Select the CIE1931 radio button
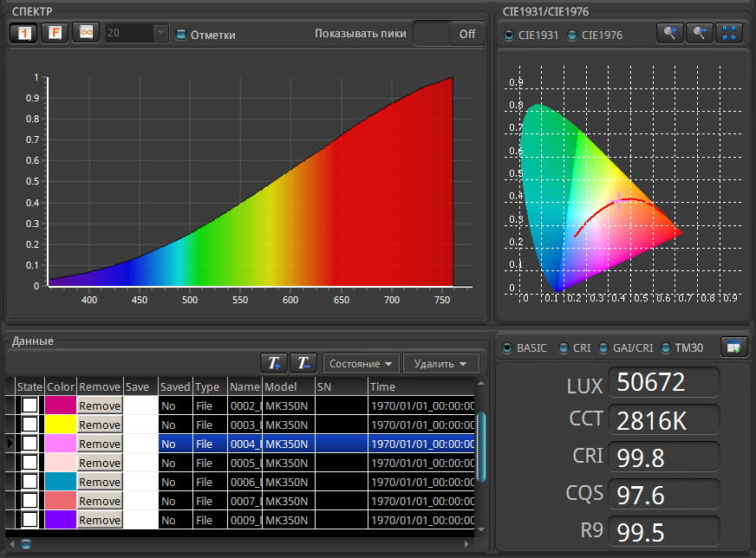 click(509, 36)
